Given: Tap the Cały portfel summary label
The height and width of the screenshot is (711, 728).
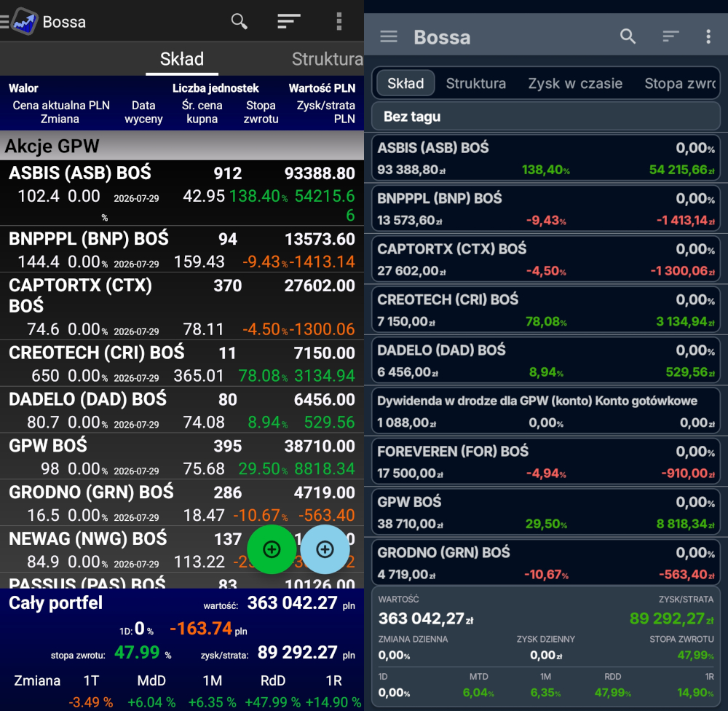Looking at the screenshot, I should point(56,602).
